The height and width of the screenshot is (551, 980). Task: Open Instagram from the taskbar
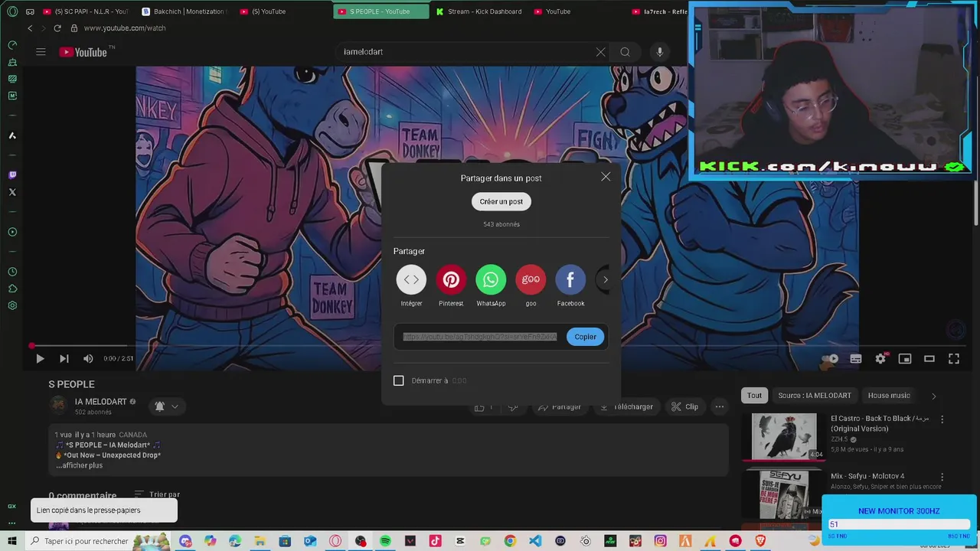(660, 541)
